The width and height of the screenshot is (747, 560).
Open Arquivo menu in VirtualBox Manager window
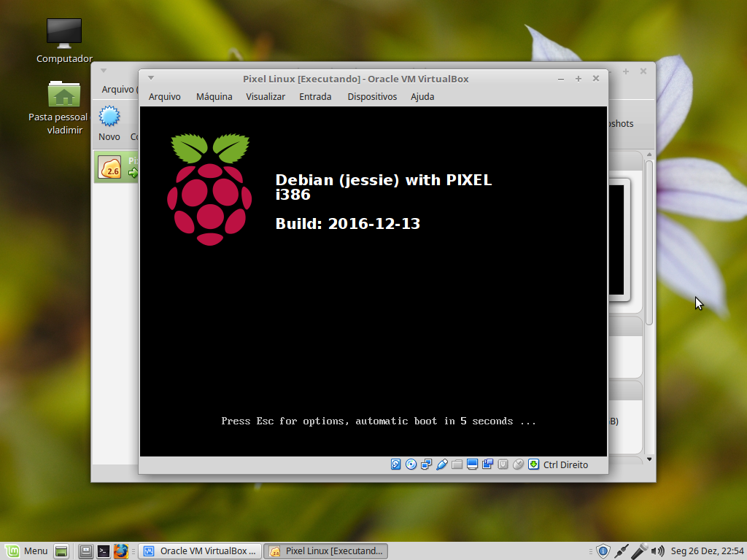pyautogui.click(x=118, y=89)
